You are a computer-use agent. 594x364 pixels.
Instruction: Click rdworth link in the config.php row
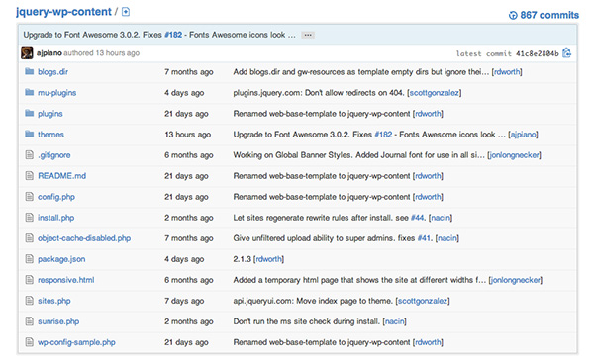click(x=428, y=197)
